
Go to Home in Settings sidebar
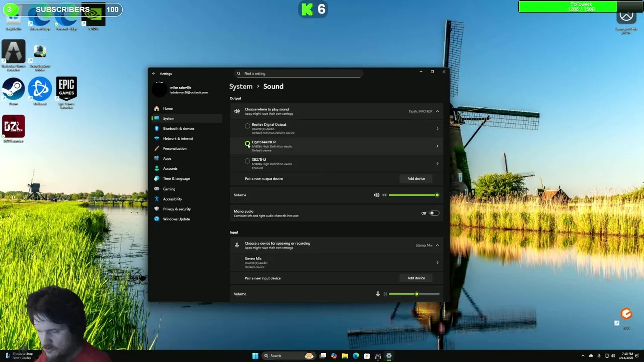point(186,109)
